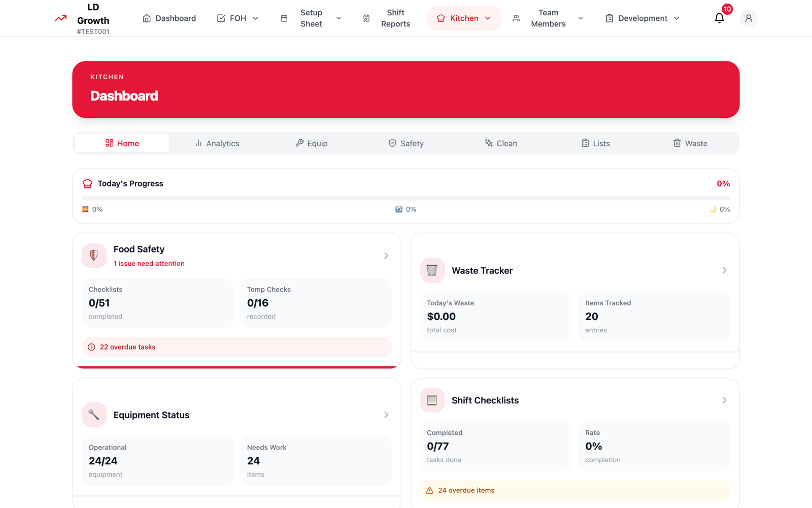Switch to the Waste tab

690,143
